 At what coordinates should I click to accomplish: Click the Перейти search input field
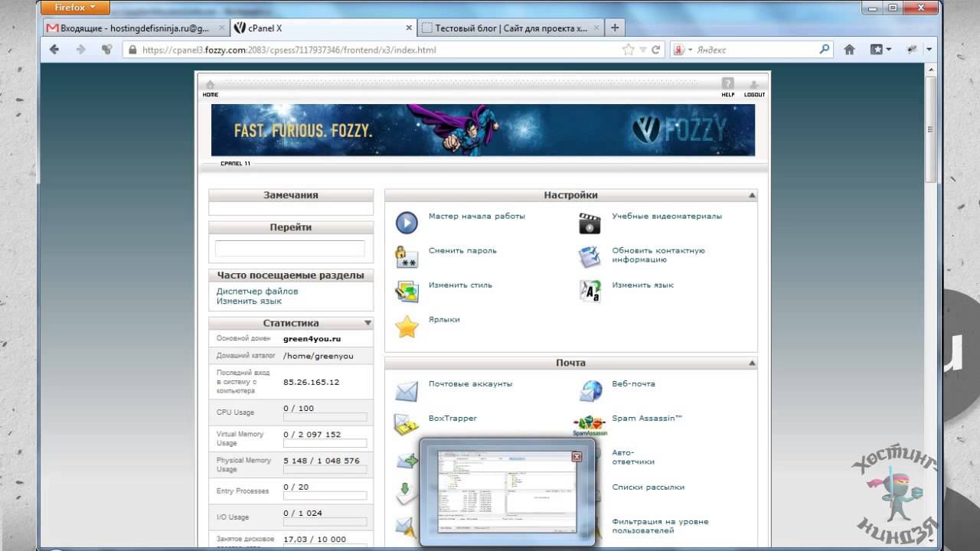click(x=290, y=249)
